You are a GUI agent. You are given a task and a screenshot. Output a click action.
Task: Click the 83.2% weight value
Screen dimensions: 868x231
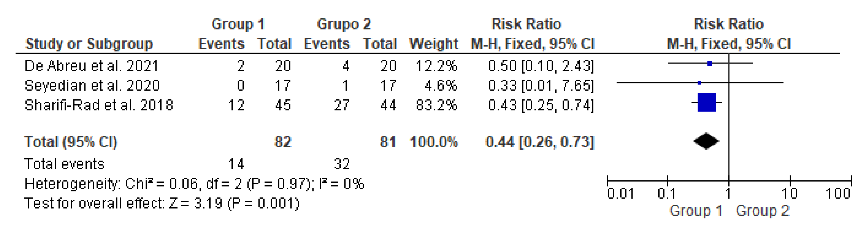pos(436,105)
